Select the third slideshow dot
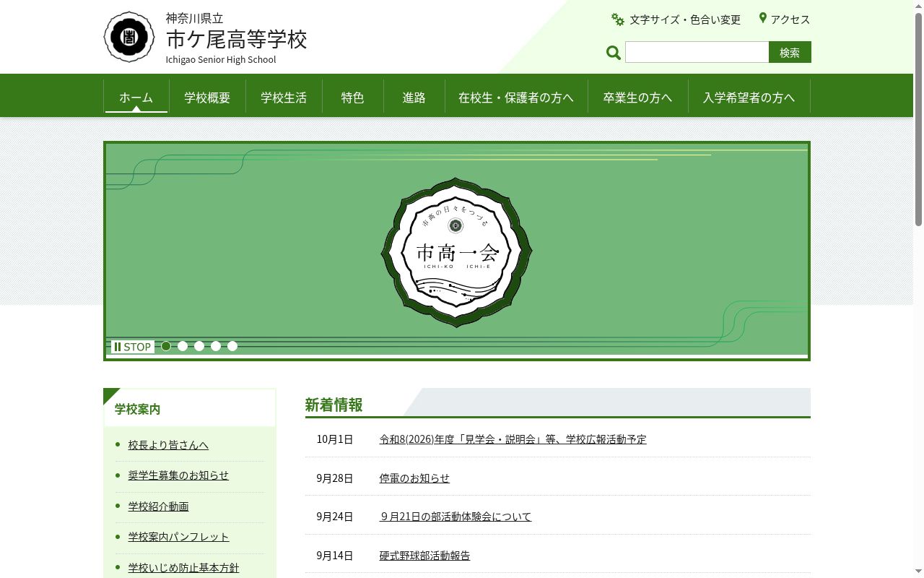Image resolution: width=924 pixels, height=578 pixels. coord(199,346)
